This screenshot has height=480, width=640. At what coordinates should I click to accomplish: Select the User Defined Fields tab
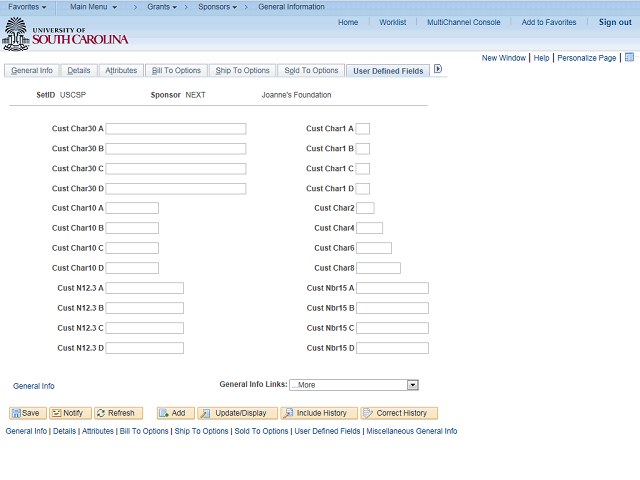pos(388,71)
